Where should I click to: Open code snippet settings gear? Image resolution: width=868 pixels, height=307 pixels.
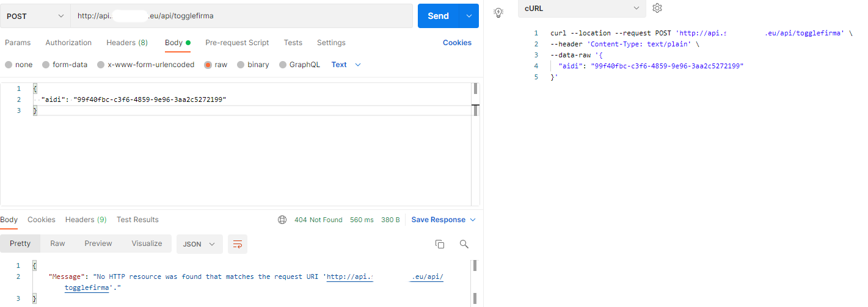tap(657, 9)
